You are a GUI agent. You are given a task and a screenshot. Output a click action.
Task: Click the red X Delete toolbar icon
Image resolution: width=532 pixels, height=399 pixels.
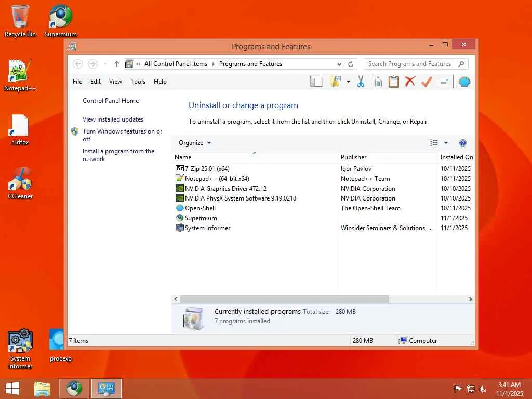(410, 82)
